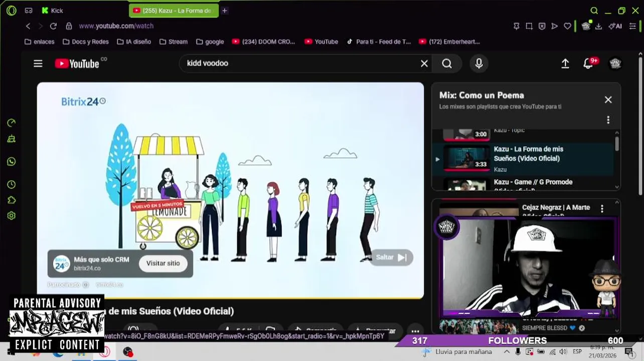Open the sidebar settings gear icon
The image size is (644, 361).
click(12, 216)
